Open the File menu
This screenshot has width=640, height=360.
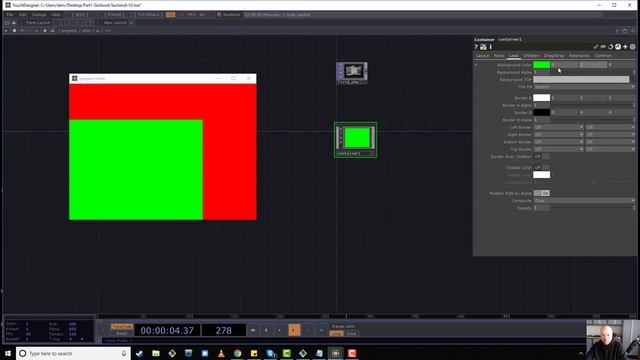tap(9, 15)
